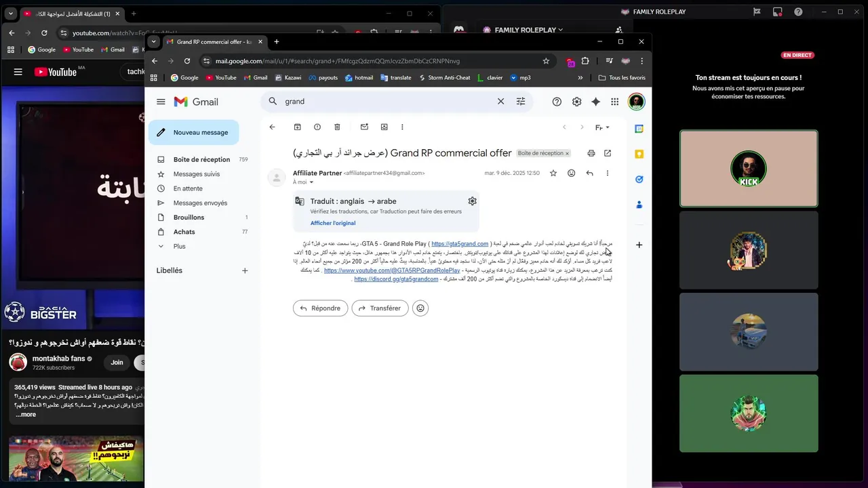Image resolution: width=868 pixels, height=488 pixels.
Task: Open Boîte de réception folder
Action: [202, 159]
